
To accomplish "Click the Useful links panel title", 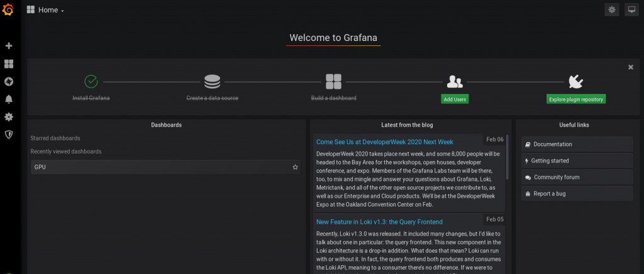I will click(574, 125).
